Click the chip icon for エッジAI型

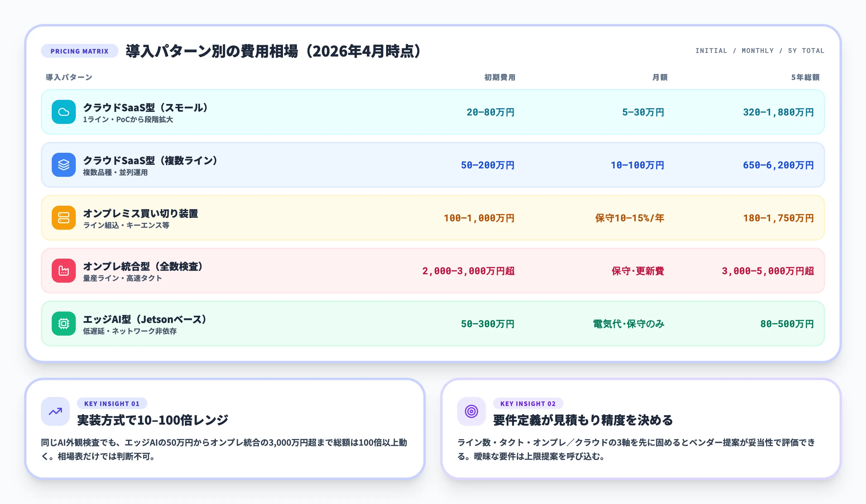click(63, 324)
